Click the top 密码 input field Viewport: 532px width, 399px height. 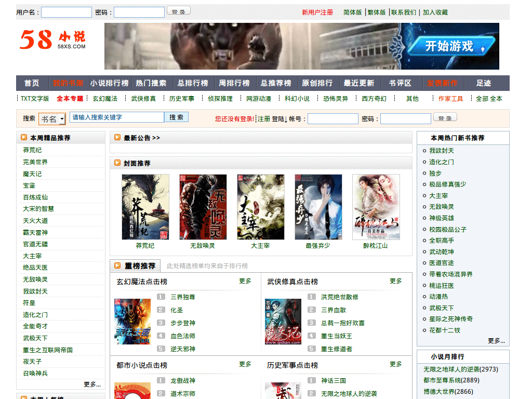[x=139, y=12]
